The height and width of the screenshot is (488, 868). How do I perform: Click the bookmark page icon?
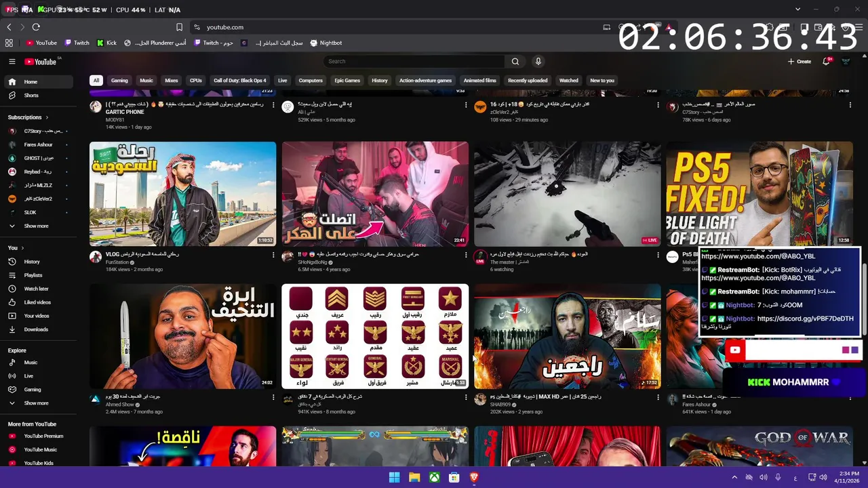(179, 27)
